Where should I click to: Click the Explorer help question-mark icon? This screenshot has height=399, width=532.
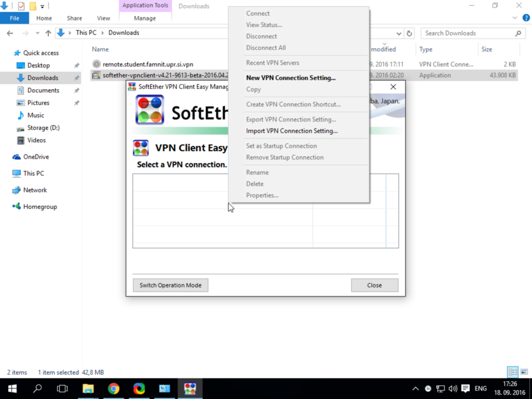tap(526, 18)
